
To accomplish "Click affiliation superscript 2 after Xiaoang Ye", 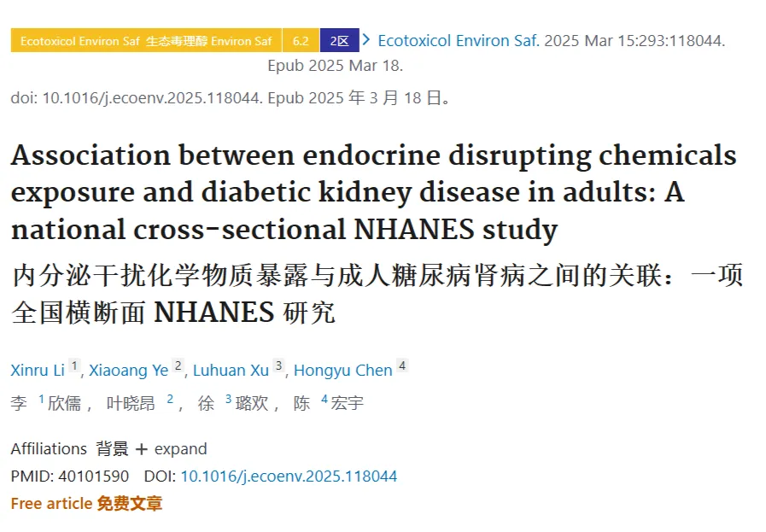I will [x=178, y=365].
